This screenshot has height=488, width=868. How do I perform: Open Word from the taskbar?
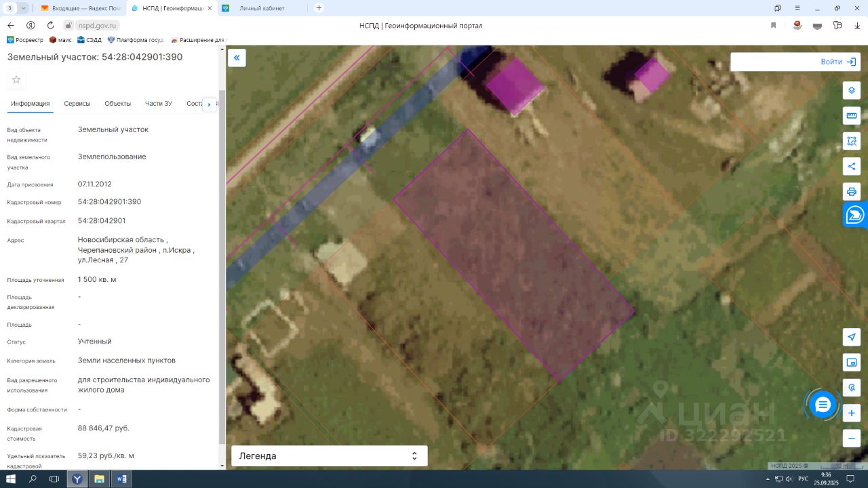(121, 479)
